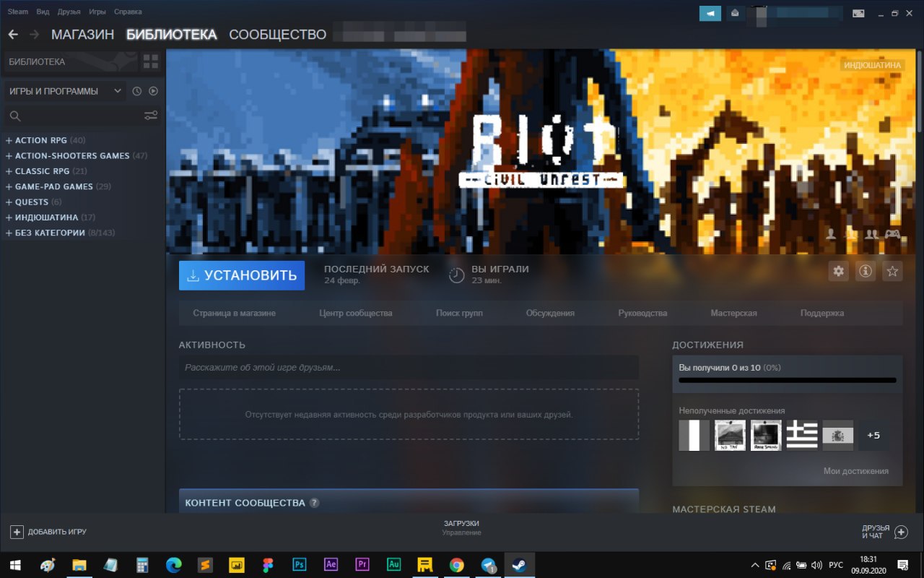Open After Effects from the taskbar

tap(331, 564)
